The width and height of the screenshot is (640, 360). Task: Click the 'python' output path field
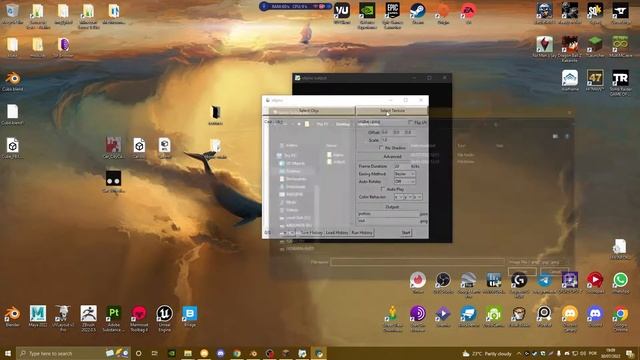(388, 213)
